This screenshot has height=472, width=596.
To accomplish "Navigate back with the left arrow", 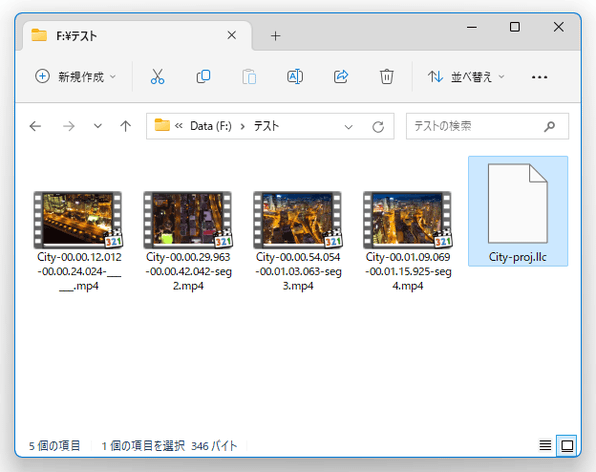I will coord(35,126).
